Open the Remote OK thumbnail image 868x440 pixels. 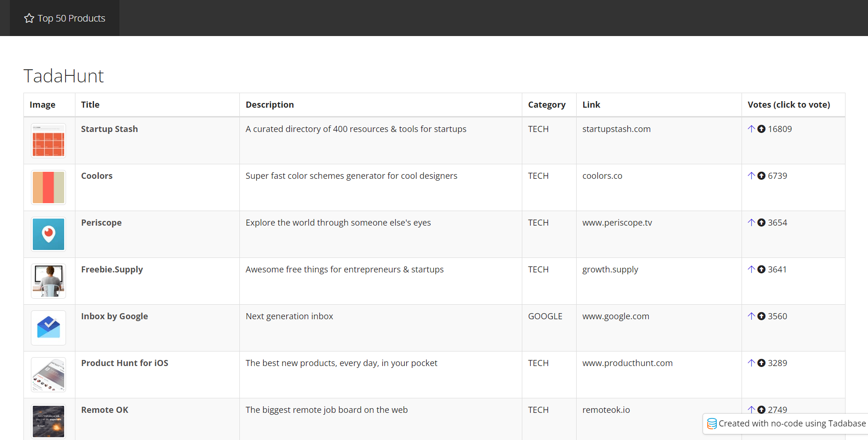pos(49,422)
